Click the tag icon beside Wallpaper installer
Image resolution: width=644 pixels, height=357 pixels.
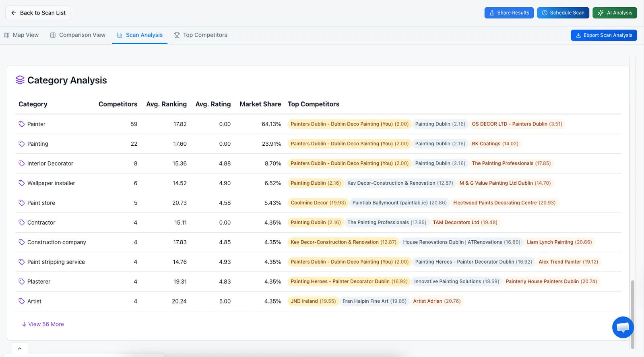tap(22, 183)
